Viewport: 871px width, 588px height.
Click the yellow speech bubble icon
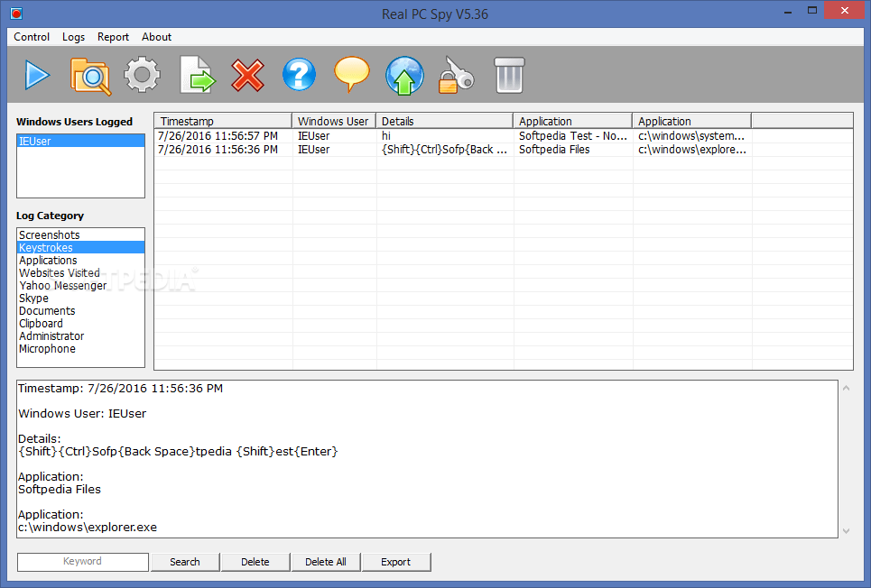point(352,74)
